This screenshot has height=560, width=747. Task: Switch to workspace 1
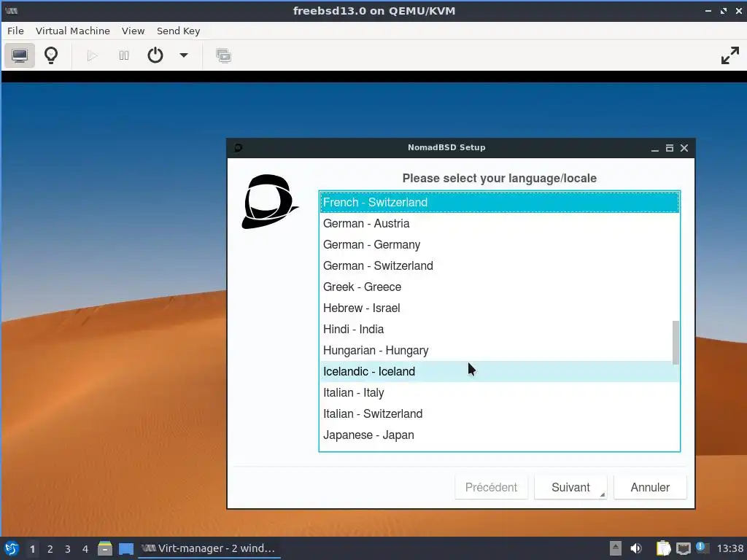[32, 549]
